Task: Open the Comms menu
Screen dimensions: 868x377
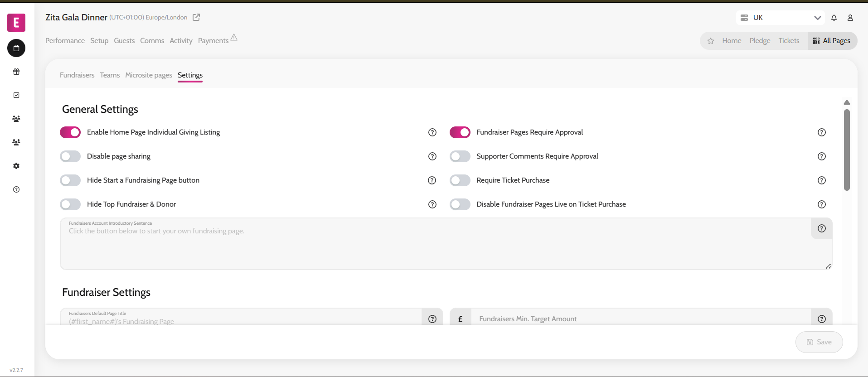Action: click(x=152, y=41)
